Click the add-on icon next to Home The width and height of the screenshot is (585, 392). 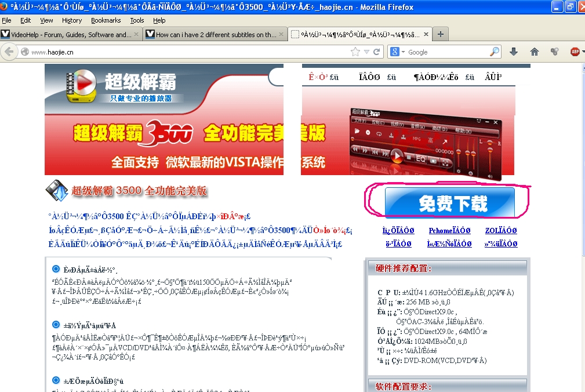(x=555, y=52)
